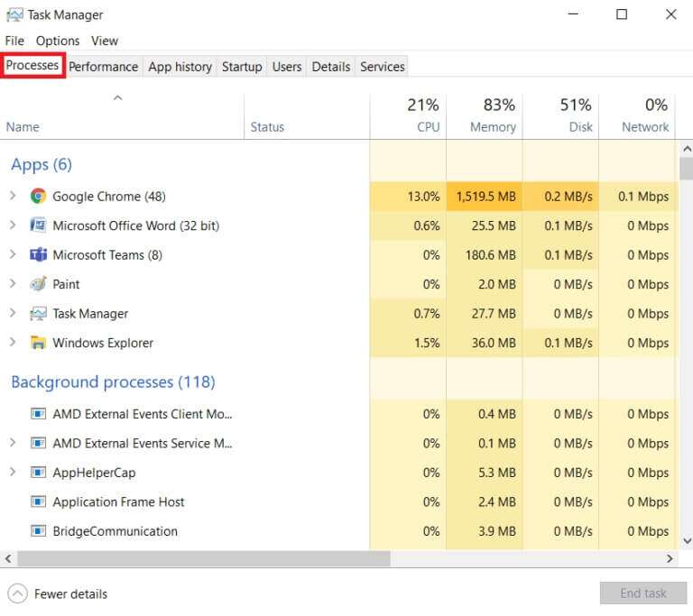Click the horizontal scrollbar thumb
Screen dimensions: 693x616
coord(204,558)
